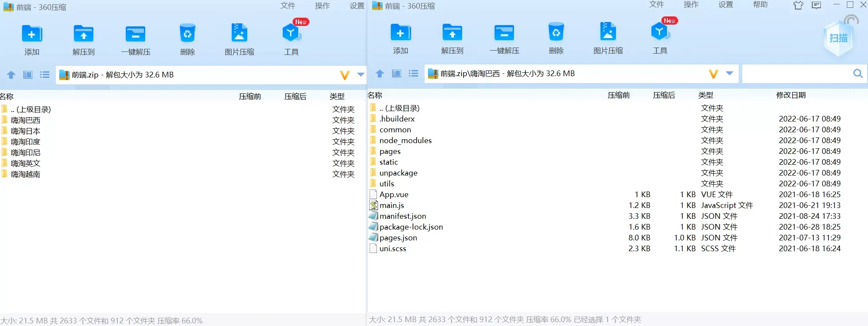Click the Scan (扫描) badge
Viewport: 868px width, 326px height.
(838, 38)
